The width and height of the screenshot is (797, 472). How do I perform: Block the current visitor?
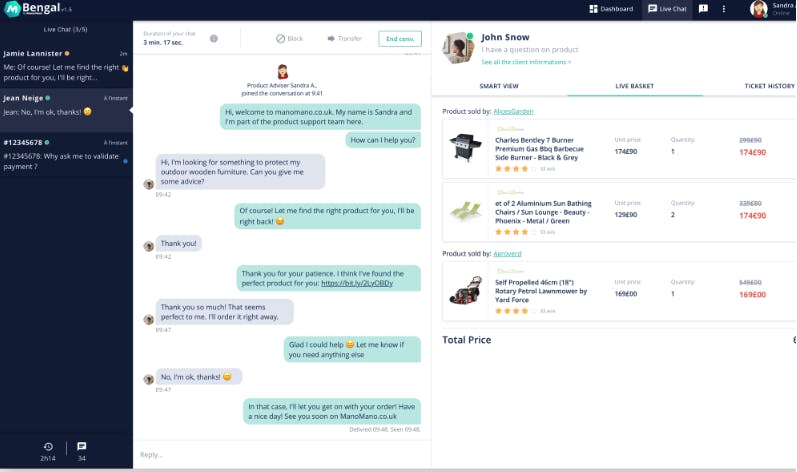pyautogui.click(x=289, y=39)
